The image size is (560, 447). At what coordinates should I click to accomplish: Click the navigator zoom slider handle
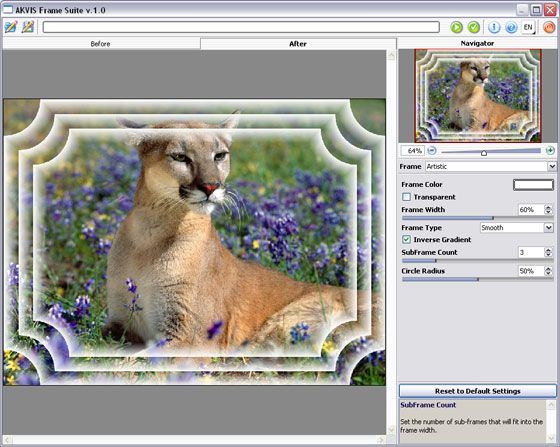pos(484,153)
